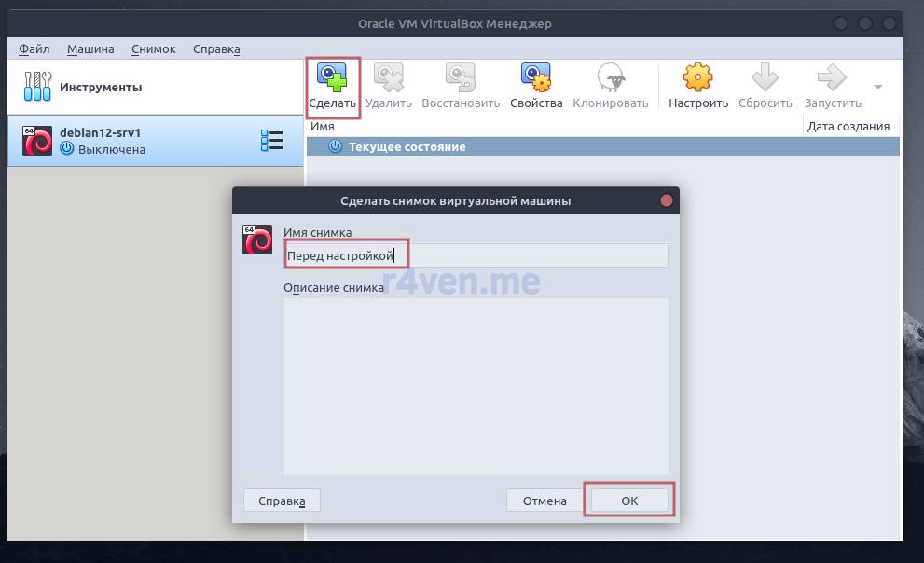Click the Сбросить arrow icon
The height and width of the screenshot is (563, 924).
pyautogui.click(x=765, y=78)
